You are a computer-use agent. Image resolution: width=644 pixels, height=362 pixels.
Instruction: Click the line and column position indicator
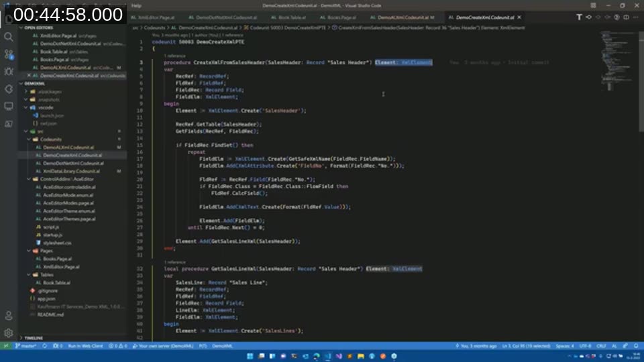(x=526, y=346)
